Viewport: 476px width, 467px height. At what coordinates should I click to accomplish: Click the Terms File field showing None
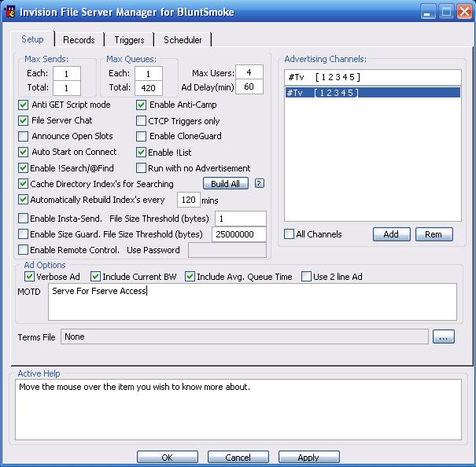245,336
